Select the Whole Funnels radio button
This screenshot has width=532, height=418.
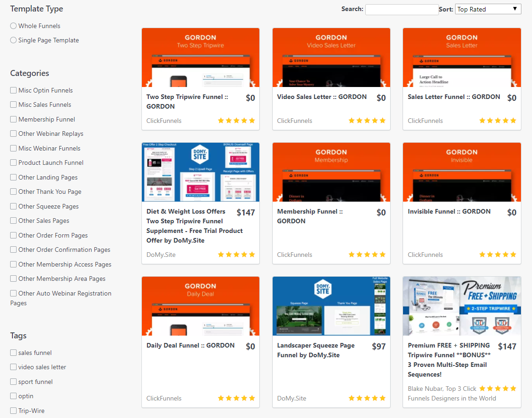click(13, 26)
